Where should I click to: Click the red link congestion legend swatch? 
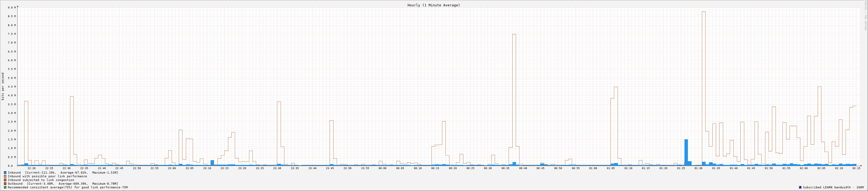click(x=5, y=180)
